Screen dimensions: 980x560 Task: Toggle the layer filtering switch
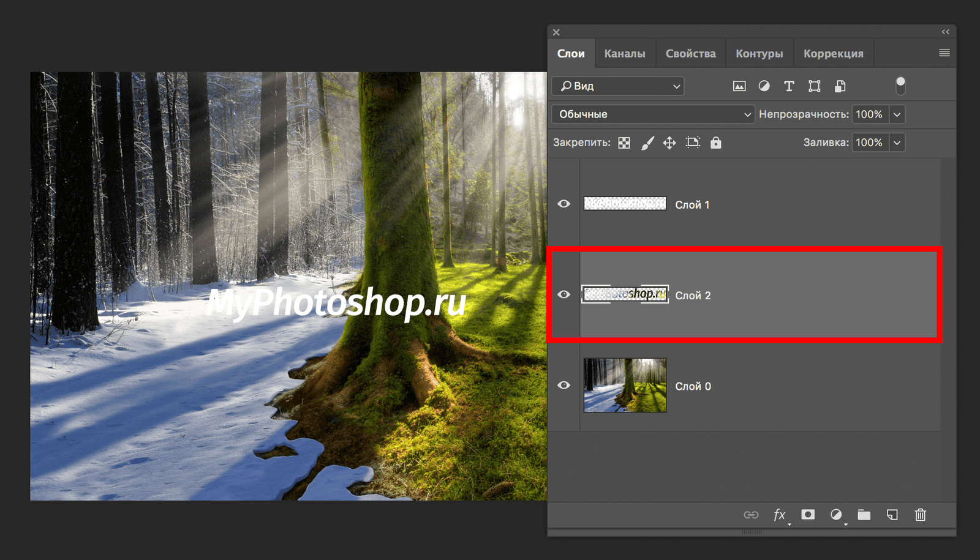point(900,86)
